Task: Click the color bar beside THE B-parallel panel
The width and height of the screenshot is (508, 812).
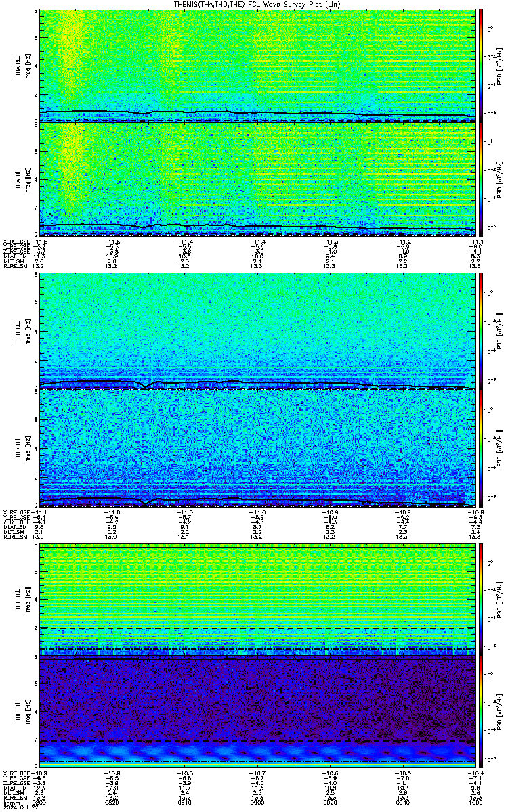Action: (480, 713)
